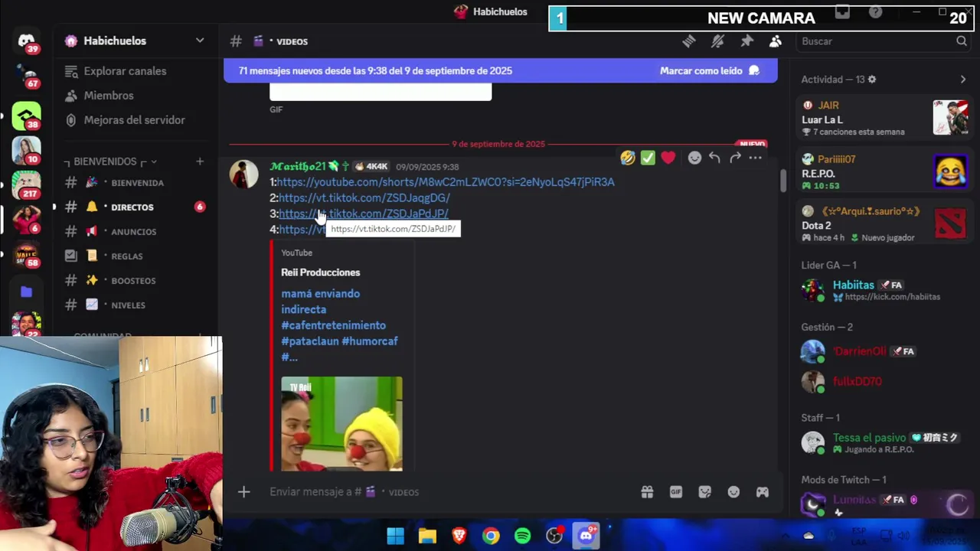The image size is (980, 551).
Task: Open 'mamá enviando indirecta' video title
Action: tap(339, 325)
